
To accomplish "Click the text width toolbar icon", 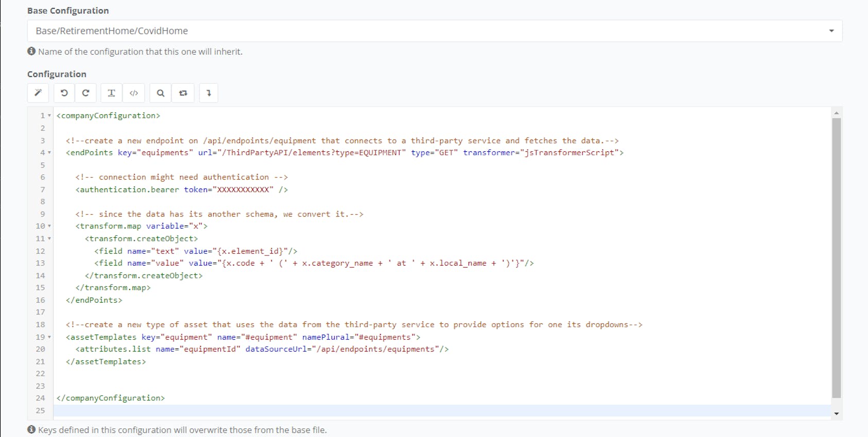I will [111, 93].
